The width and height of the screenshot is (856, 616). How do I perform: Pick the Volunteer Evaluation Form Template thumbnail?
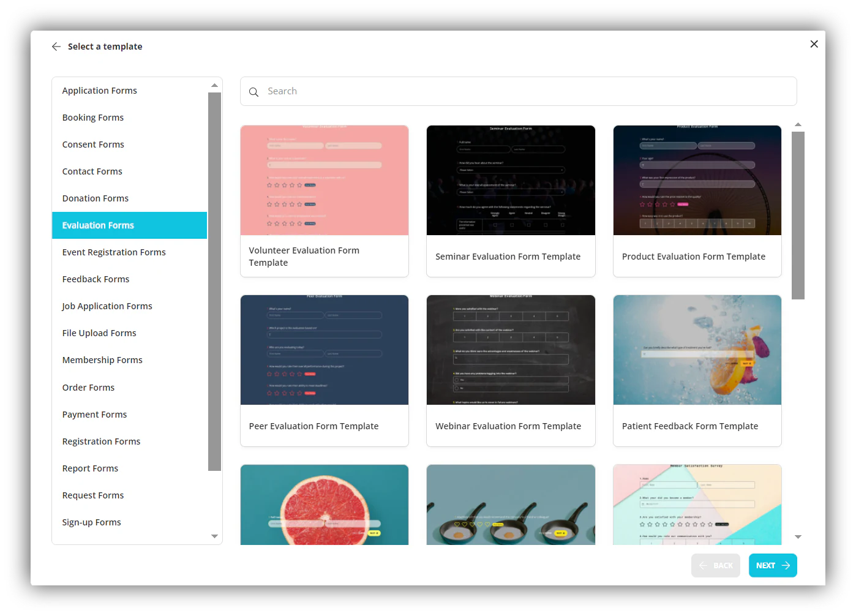click(325, 181)
